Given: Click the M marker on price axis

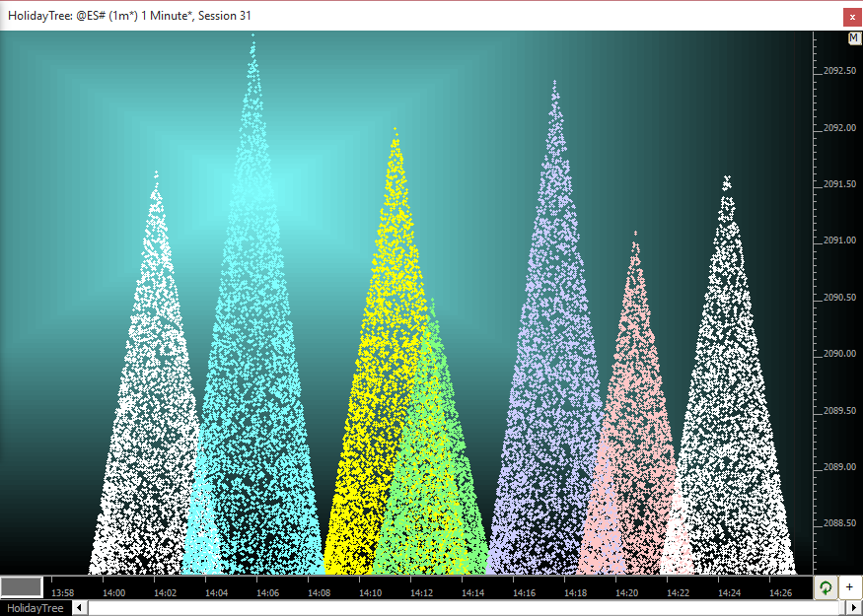Looking at the screenshot, I should [x=854, y=38].
